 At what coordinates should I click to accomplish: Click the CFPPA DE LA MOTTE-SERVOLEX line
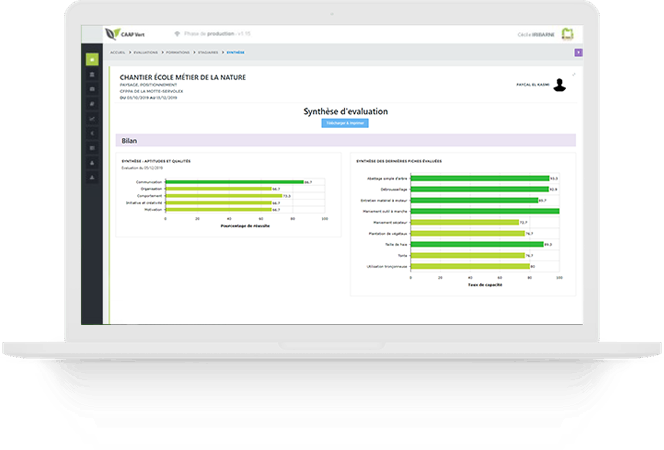pyautogui.click(x=151, y=91)
